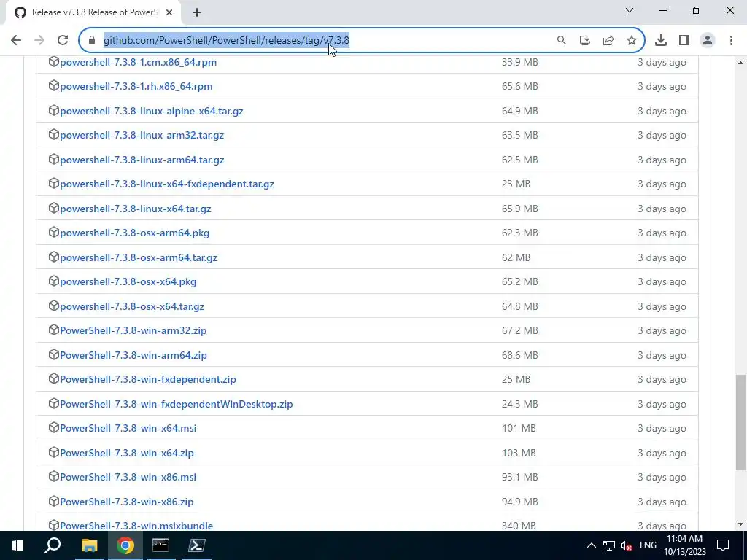Open the Windows Start menu

click(18, 545)
